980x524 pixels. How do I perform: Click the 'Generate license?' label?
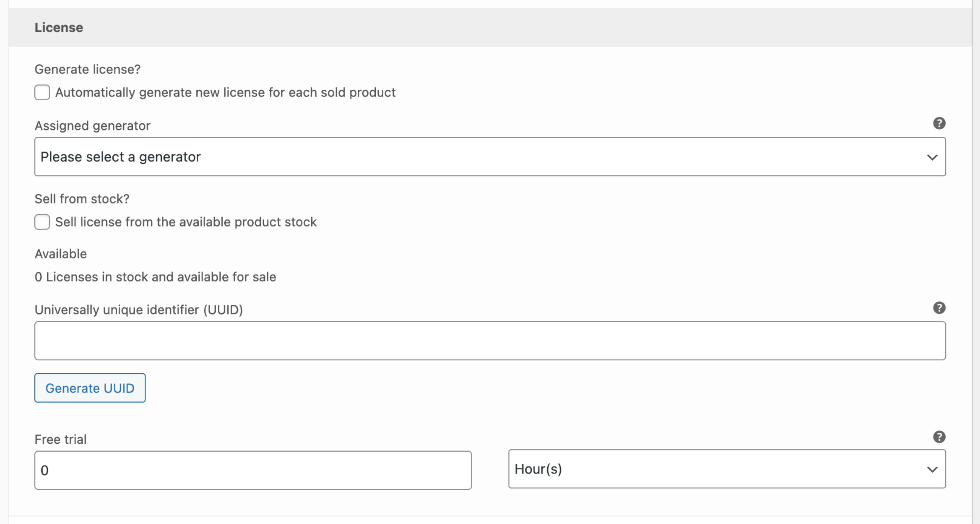point(87,69)
